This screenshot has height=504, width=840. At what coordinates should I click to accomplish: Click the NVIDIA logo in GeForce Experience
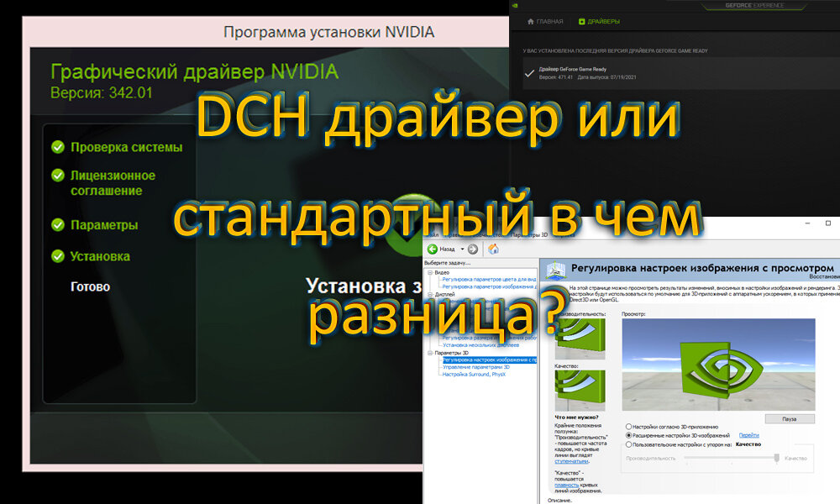coord(516,5)
